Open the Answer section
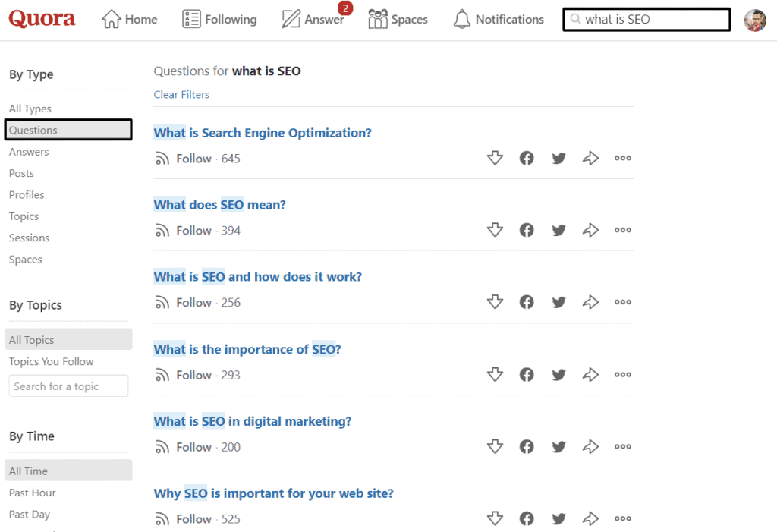Viewport: 777px width, 532px height. pyautogui.click(x=313, y=19)
